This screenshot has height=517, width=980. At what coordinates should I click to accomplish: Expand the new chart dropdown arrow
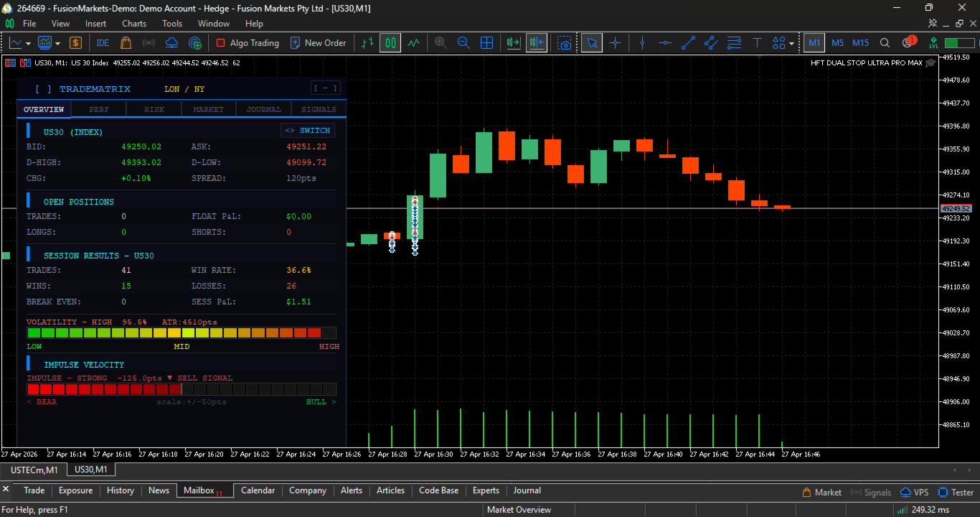click(28, 43)
